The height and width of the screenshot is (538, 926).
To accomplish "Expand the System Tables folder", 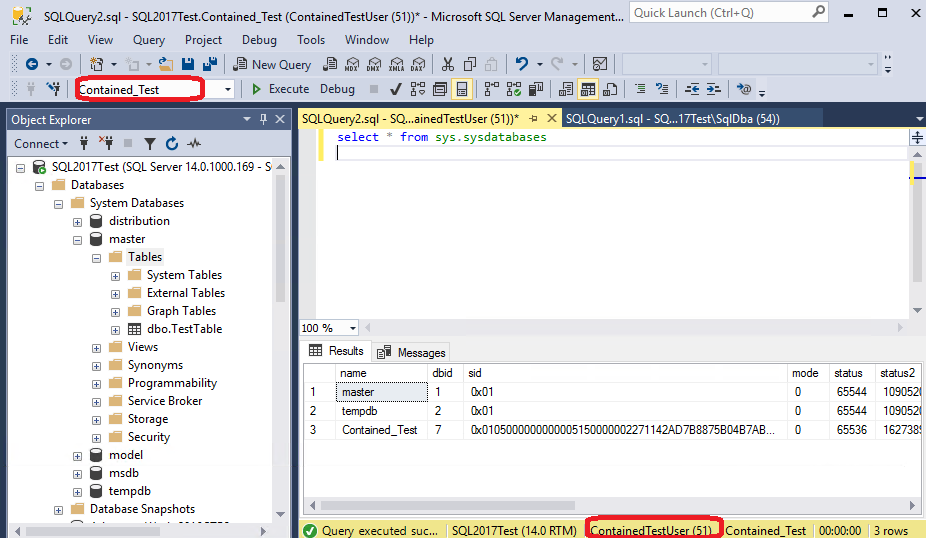I will 115,276.
